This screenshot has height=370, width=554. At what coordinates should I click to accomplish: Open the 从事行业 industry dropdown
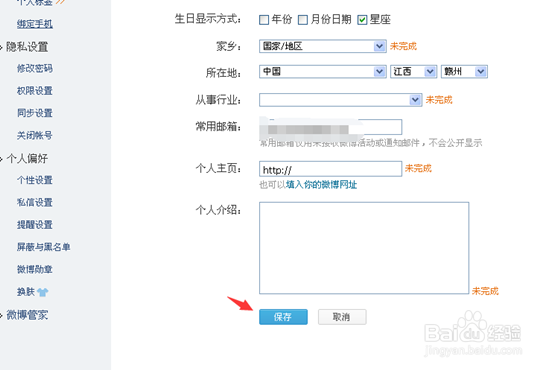341,100
